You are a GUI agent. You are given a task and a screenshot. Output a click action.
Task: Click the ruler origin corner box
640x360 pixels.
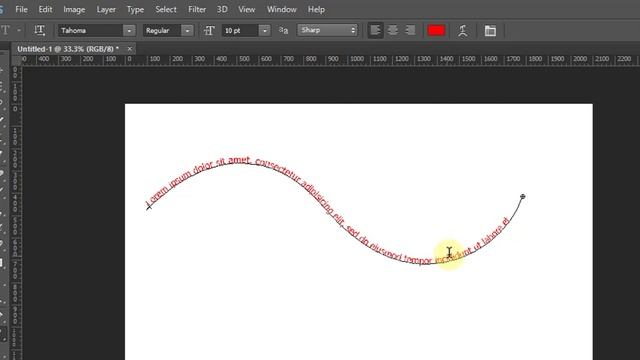click(16, 60)
